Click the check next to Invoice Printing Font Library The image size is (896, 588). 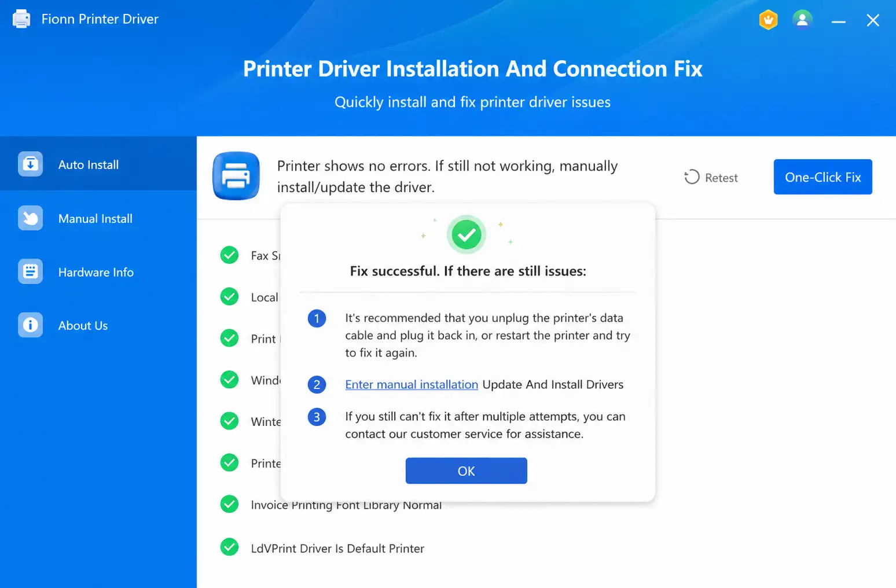[230, 505]
